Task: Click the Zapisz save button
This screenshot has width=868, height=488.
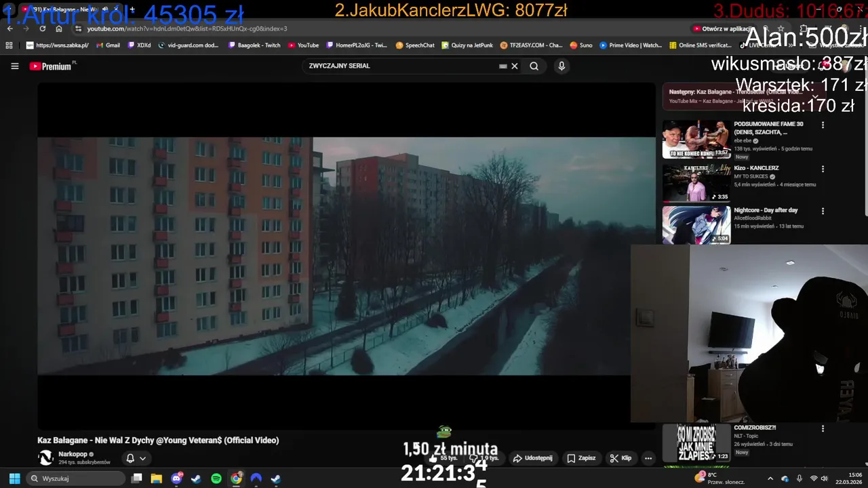Action: pos(581,458)
